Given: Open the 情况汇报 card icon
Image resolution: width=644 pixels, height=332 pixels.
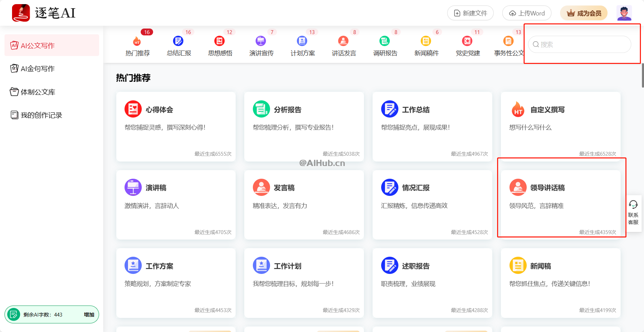Looking at the screenshot, I should (390, 187).
